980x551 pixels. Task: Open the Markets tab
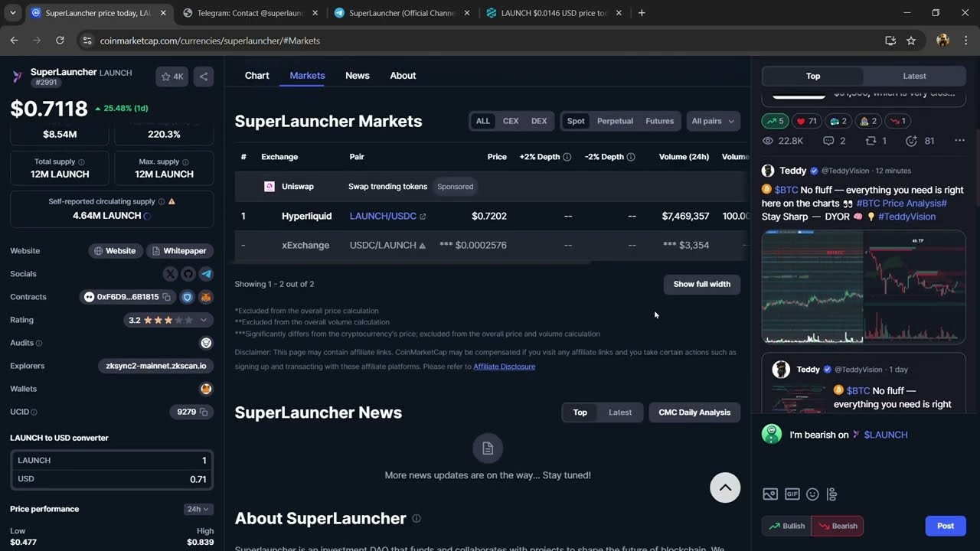coord(307,76)
